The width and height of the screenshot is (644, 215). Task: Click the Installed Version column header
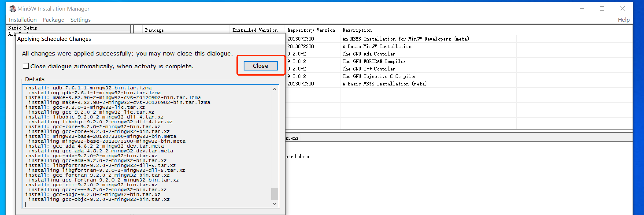click(257, 30)
